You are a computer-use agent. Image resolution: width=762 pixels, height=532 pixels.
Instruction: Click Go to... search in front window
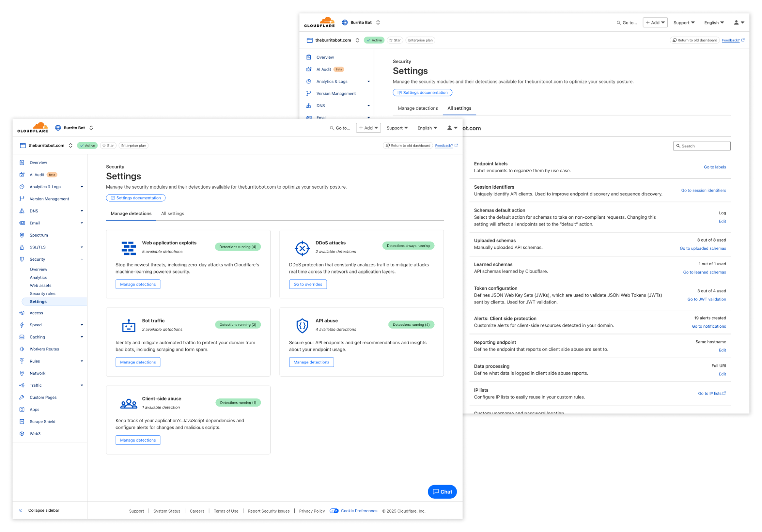340,128
